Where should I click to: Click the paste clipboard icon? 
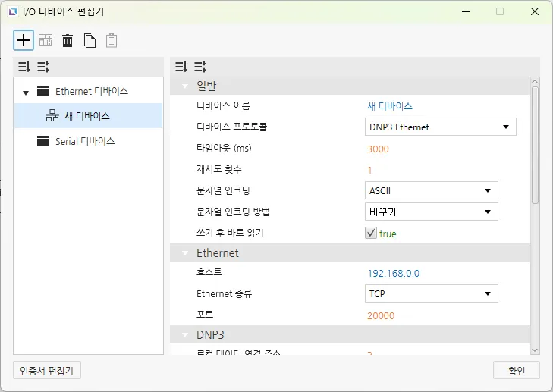(112, 41)
